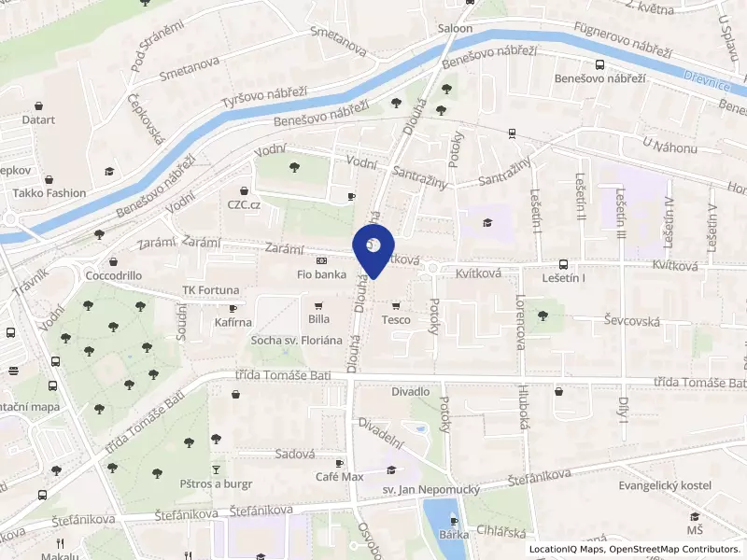Select the CZC.cz shop bag icon
The width and height of the screenshot is (747, 560).
244,191
